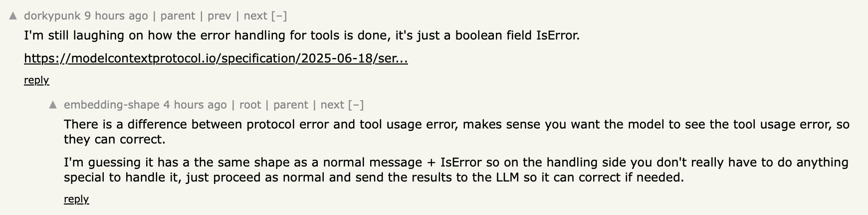Screen dimensions: 868x215
Task: Go to parent of embedding-shape's comment
Action: [x=290, y=105]
